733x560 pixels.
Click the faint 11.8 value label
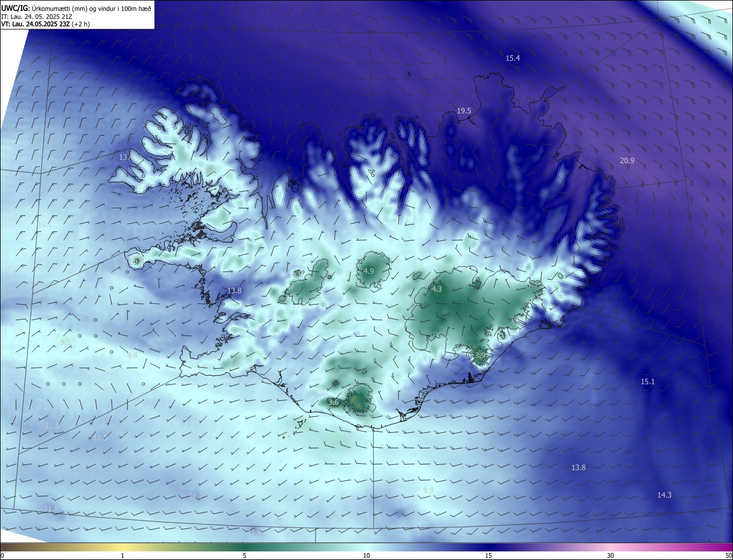(52, 508)
